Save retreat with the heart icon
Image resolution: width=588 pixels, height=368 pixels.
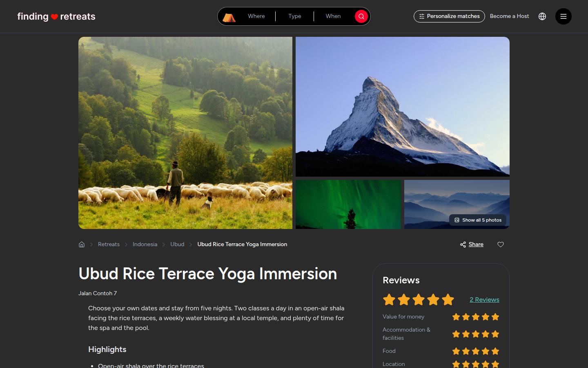click(x=501, y=245)
